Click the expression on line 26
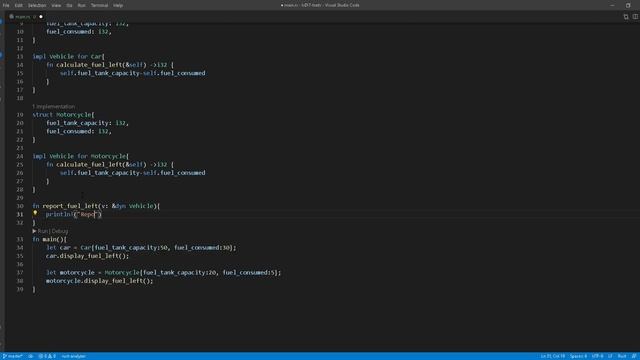Viewport: 640px width, 360px height. [x=133, y=173]
